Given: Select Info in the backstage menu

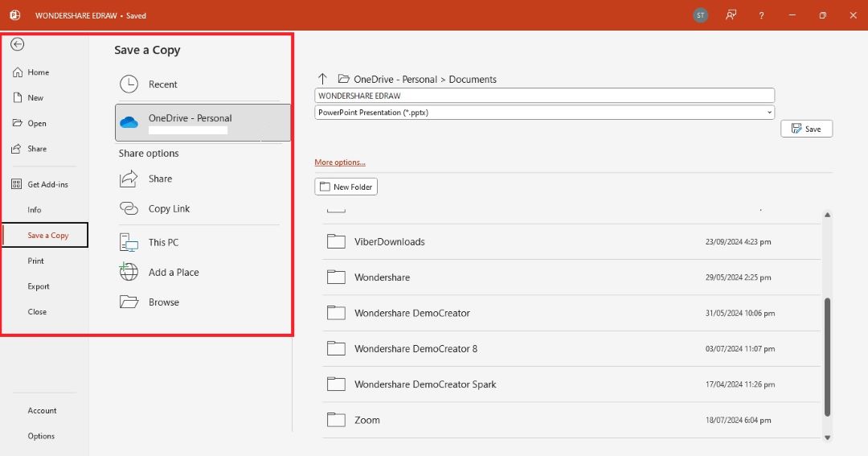Looking at the screenshot, I should (35, 209).
